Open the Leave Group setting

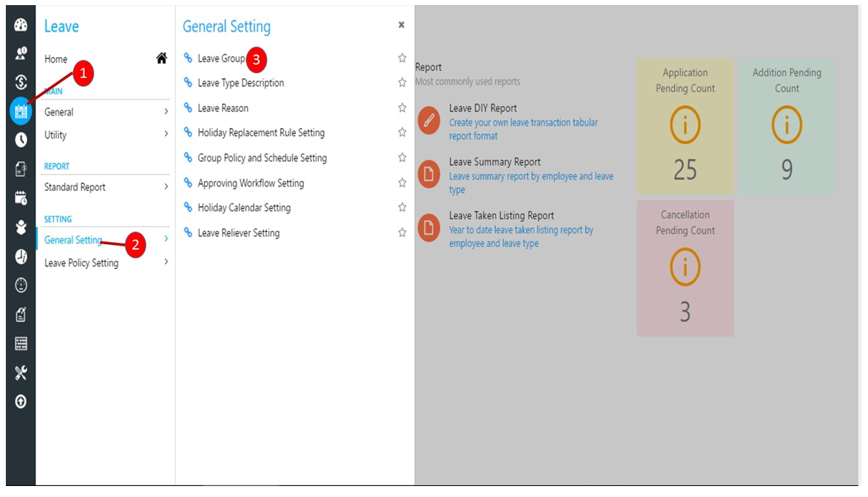click(221, 58)
